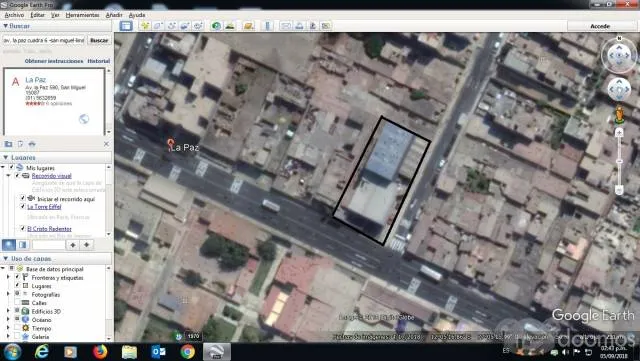640x361 pixels.
Task: Click the zoom slider on the map
Action: click(x=619, y=161)
